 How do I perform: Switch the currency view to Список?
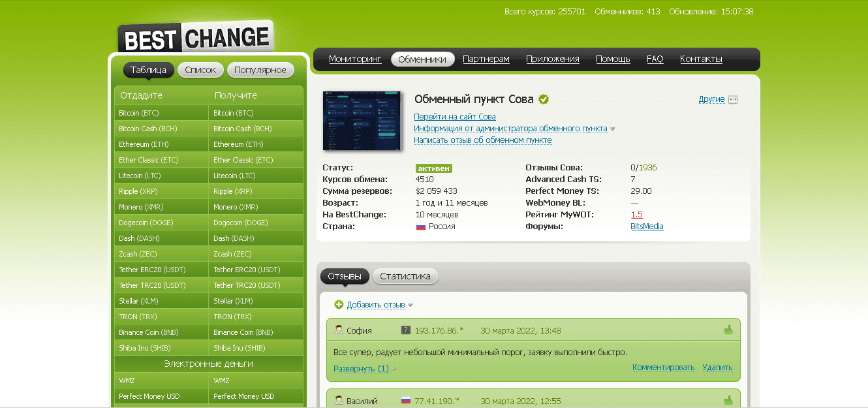coord(200,70)
